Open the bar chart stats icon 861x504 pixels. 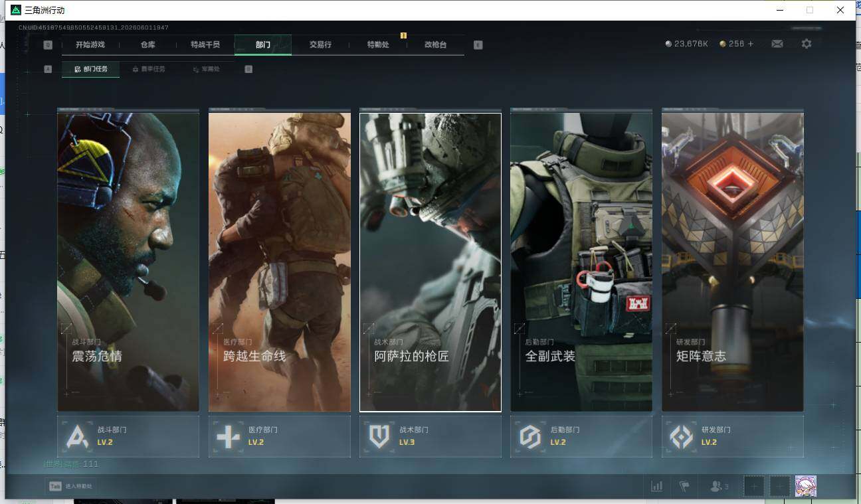tap(657, 487)
